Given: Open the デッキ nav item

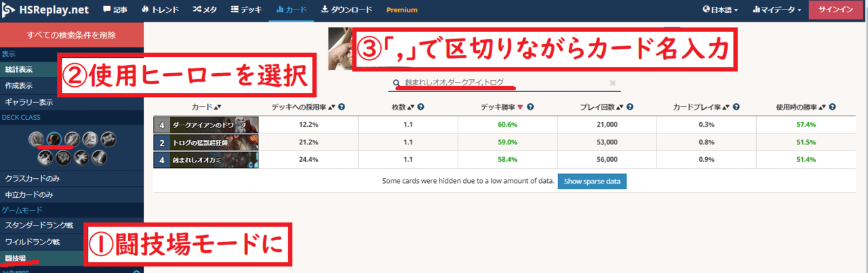Looking at the screenshot, I should point(247,9).
